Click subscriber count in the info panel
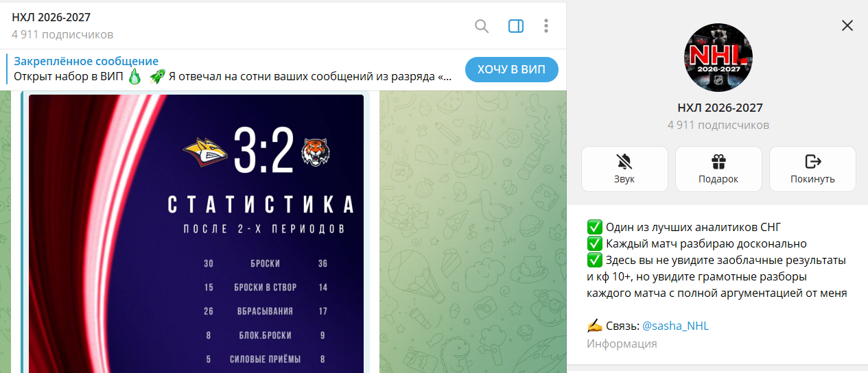This screenshot has width=868, height=373. click(718, 125)
